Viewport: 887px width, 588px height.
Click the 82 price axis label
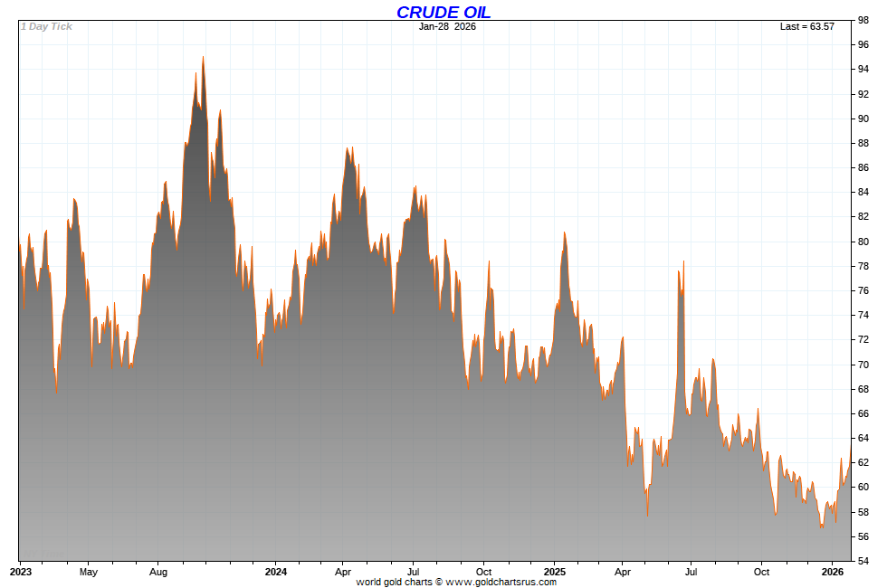[863, 216]
